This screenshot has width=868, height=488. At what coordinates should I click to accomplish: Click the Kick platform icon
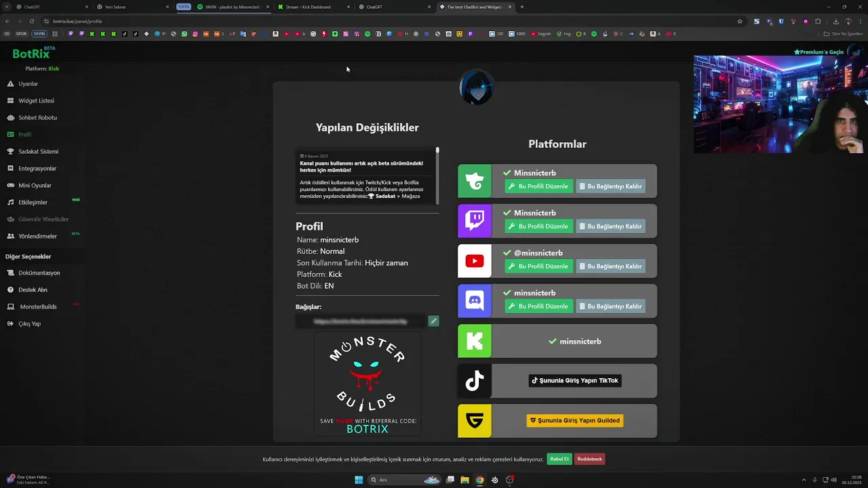pos(475,341)
